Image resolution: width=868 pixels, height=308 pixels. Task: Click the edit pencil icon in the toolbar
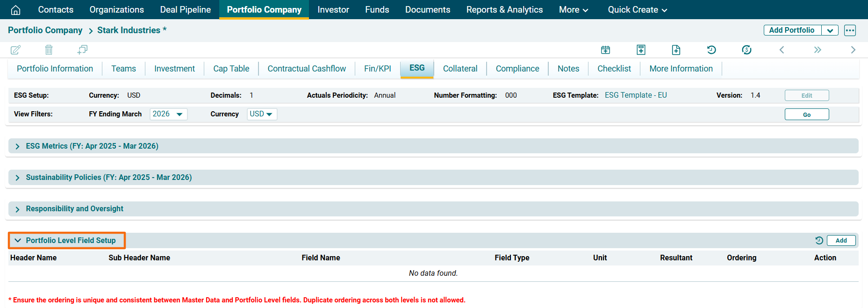[x=15, y=50]
